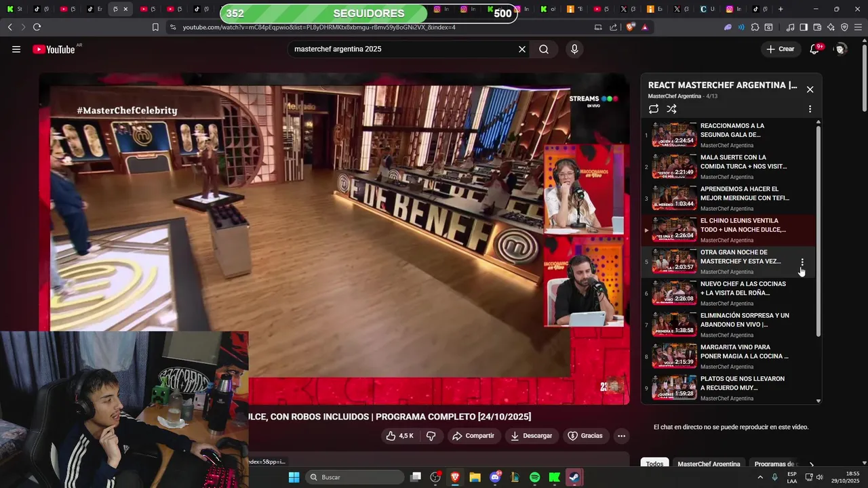Open a new browser tab with plus

pyautogui.click(x=781, y=9)
